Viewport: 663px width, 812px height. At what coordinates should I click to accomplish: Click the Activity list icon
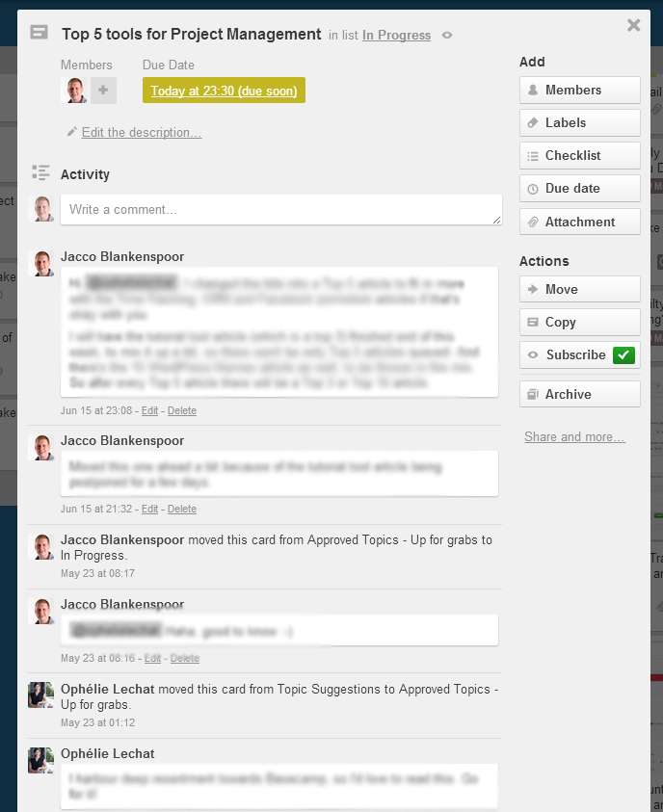click(x=40, y=173)
